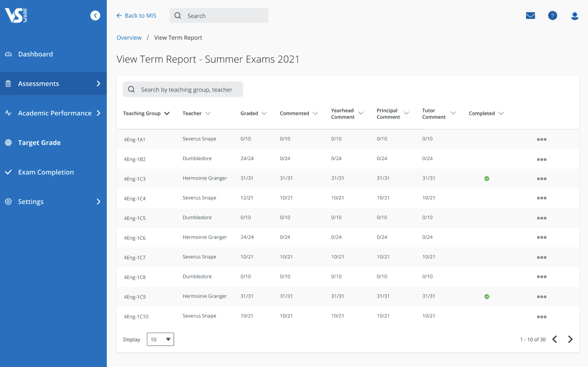Screen dimensions: 588x367
Task: Open the Display rows per page dropdown
Action: [x=160, y=339]
